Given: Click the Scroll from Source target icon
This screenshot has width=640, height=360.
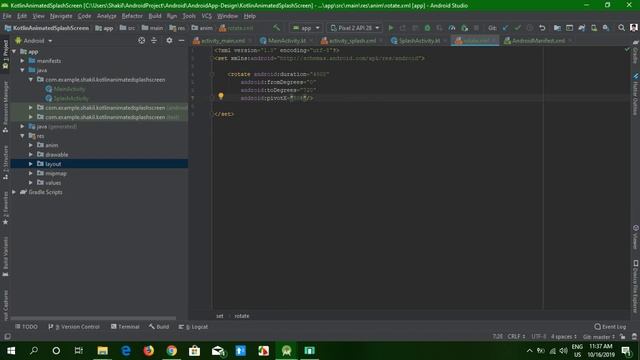Looking at the screenshot, I should click(142, 40).
